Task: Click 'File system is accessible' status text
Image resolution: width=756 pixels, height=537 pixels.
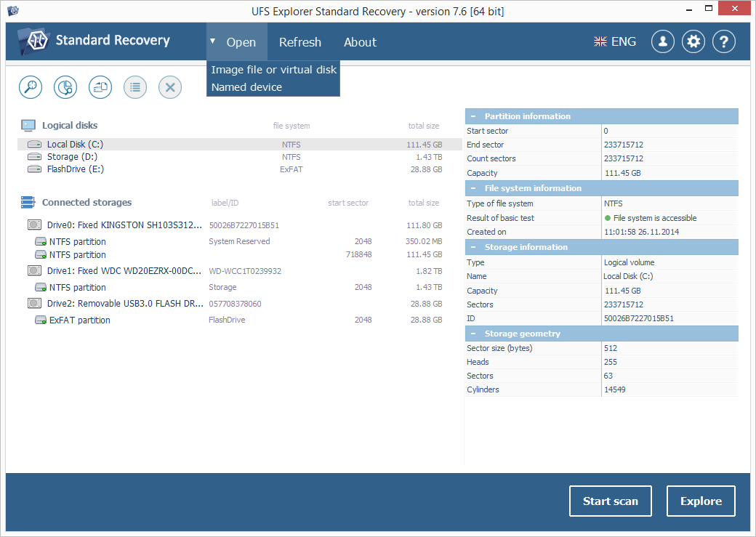Action: [x=655, y=218]
